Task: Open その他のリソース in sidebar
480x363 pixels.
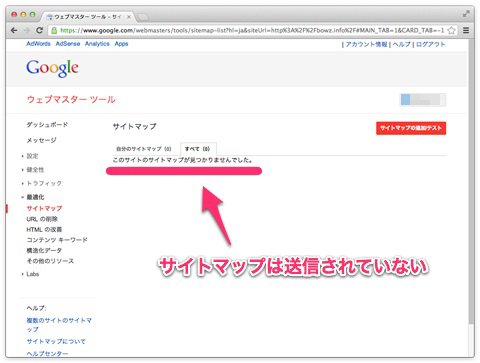Action: pyautogui.click(x=50, y=261)
